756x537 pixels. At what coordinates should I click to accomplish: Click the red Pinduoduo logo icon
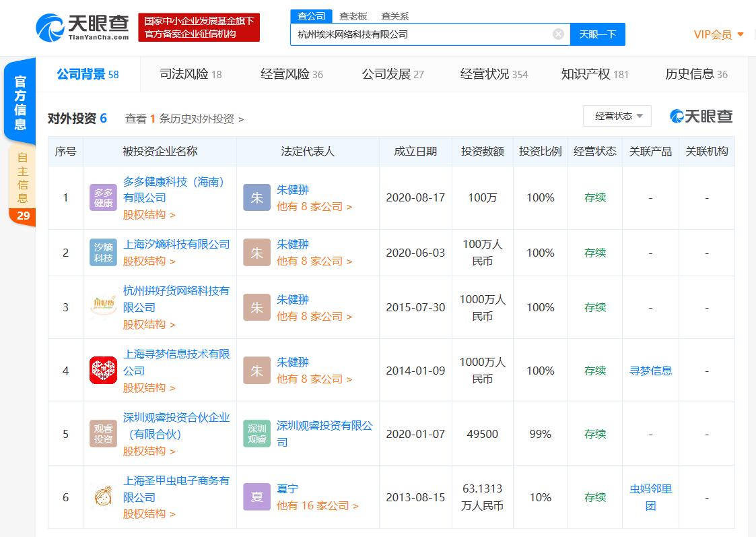click(103, 371)
